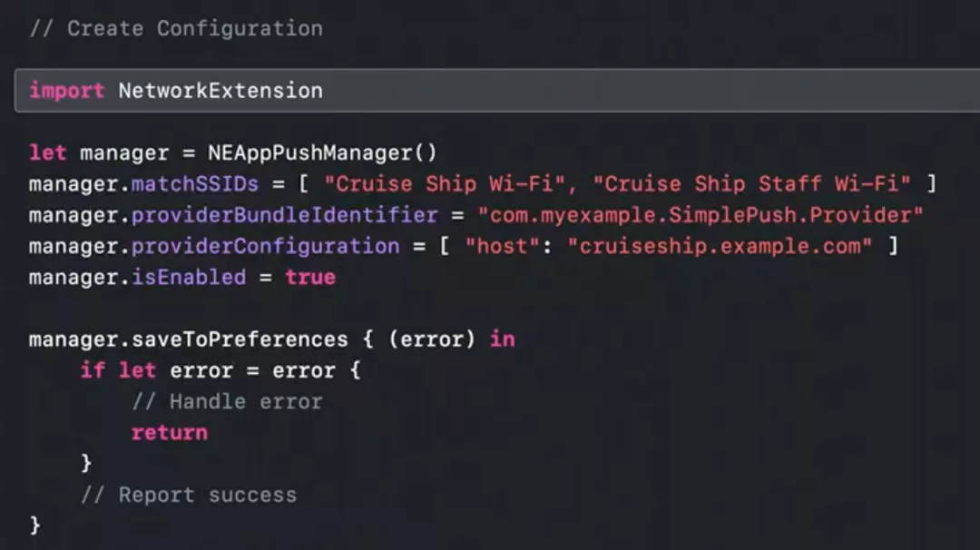Click the Handle error comment

click(x=227, y=401)
